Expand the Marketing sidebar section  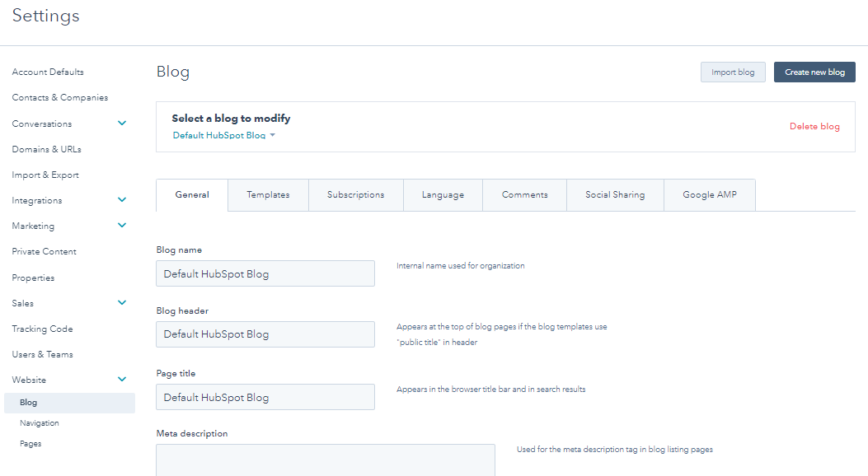(x=122, y=226)
